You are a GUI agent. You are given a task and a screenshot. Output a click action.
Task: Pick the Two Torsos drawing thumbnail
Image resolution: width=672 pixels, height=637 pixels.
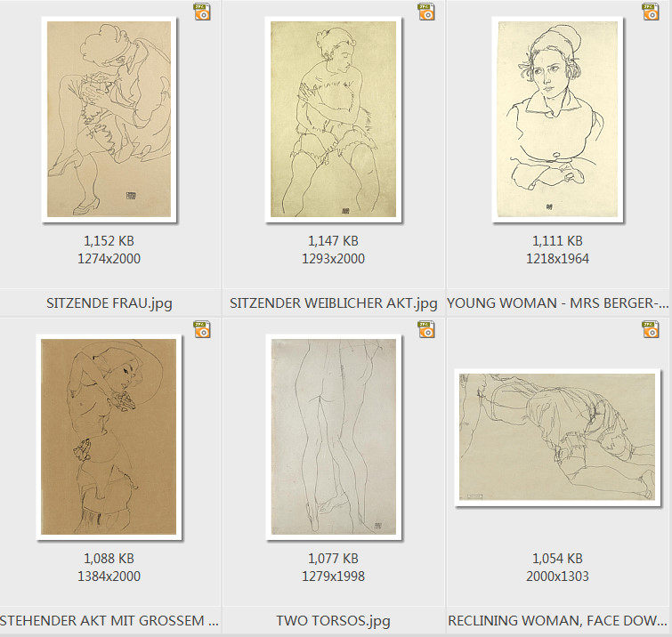tap(334, 437)
